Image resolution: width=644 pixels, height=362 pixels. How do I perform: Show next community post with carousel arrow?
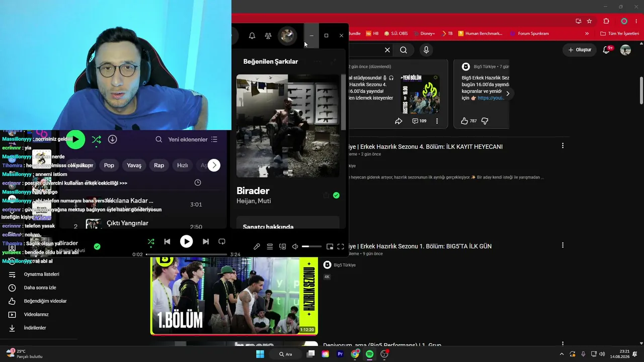(x=508, y=94)
